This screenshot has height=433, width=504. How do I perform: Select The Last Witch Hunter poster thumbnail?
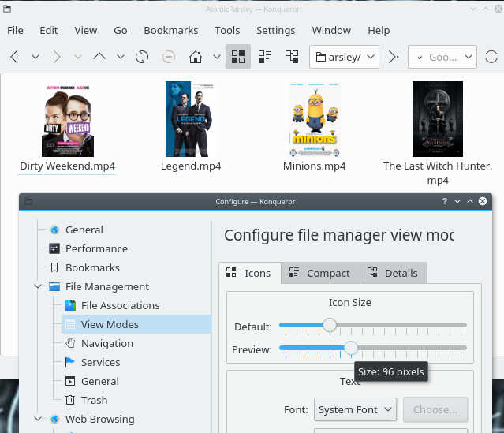[438, 119]
